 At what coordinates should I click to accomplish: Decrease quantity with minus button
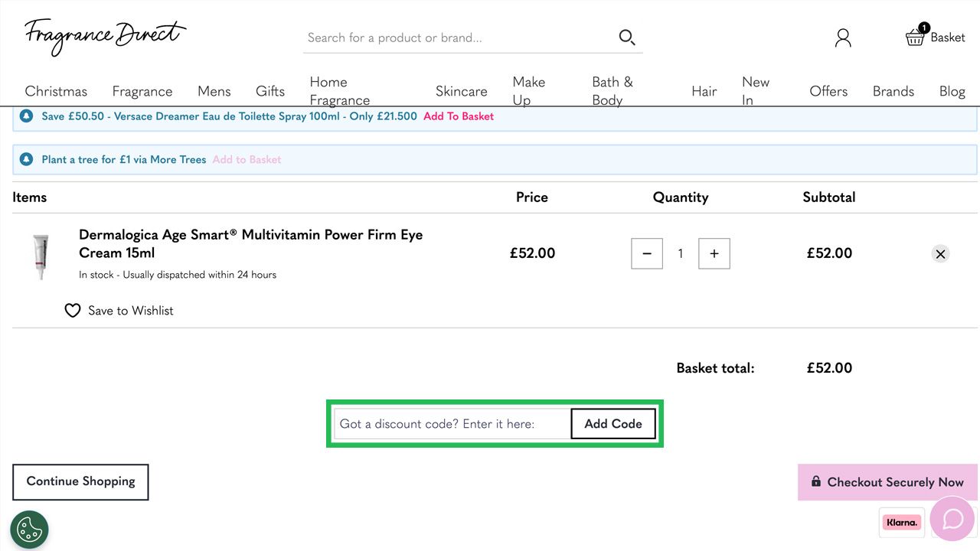coord(647,253)
